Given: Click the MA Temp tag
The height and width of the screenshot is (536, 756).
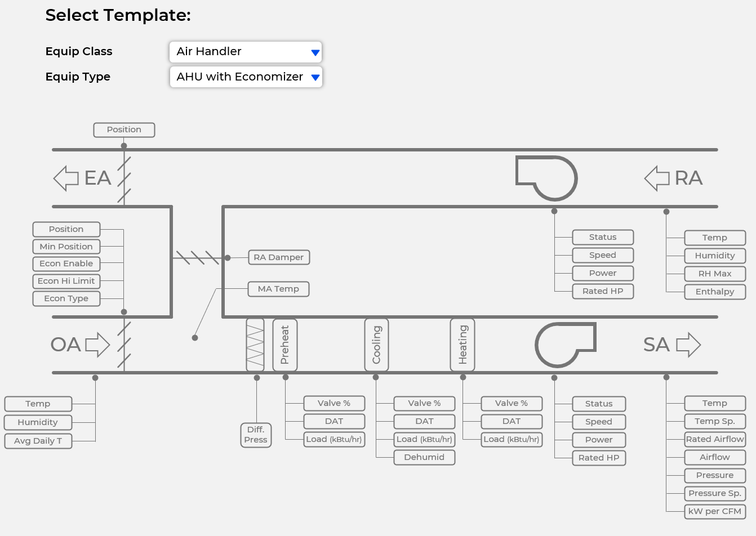Looking at the screenshot, I should pos(278,289).
